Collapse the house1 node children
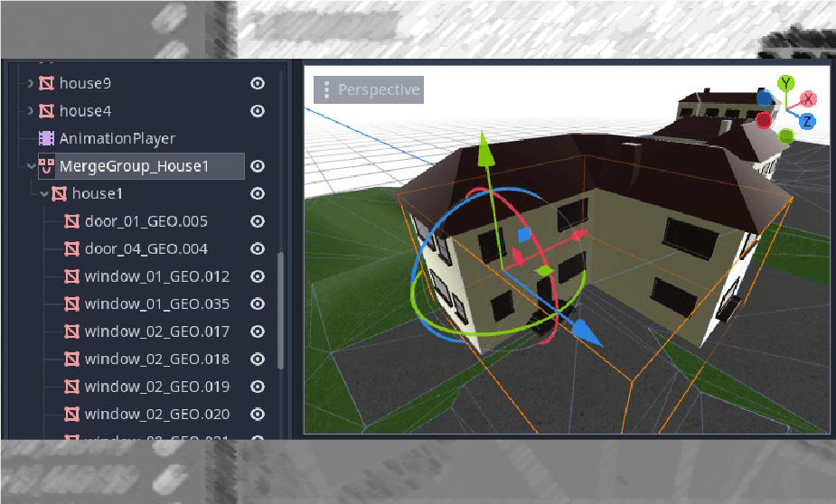 pyautogui.click(x=44, y=193)
